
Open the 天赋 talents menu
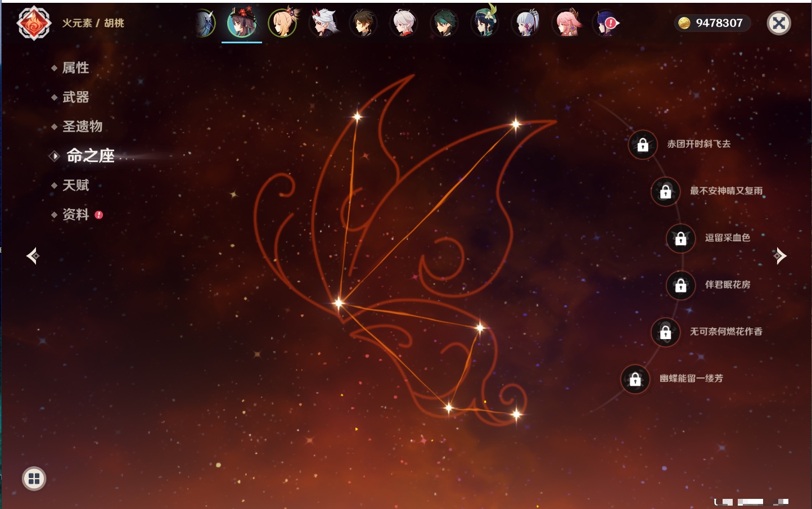point(76,185)
